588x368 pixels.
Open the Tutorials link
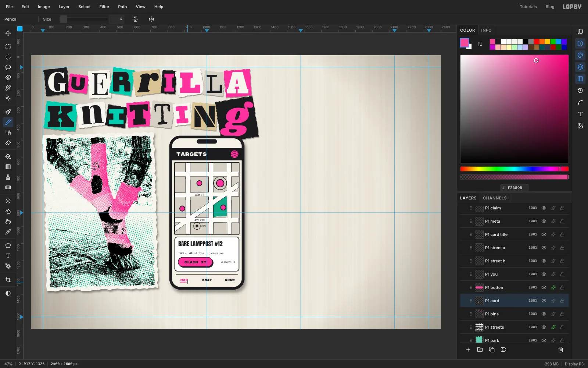coord(528,7)
